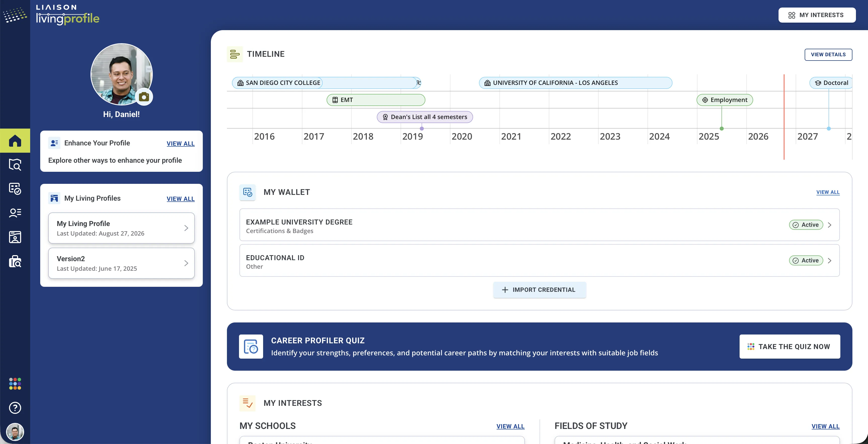Image resolution: width=868 pixels, height=444 pixels.
Task: Select the Employment timeline marker
Action: point(725,100)
